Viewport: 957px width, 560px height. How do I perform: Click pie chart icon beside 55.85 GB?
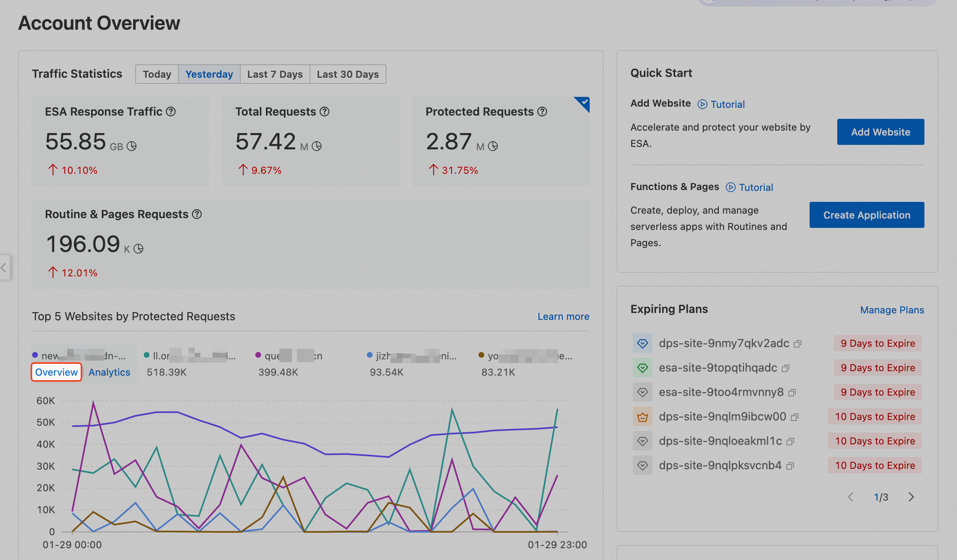point(132,146)
